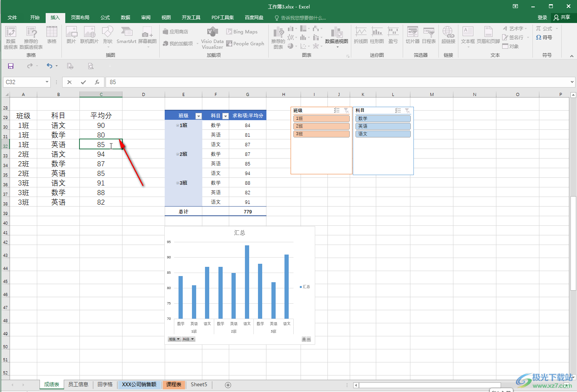Switch to the 页面布局 ribbon tab
The image size is (577, 392).
point(80,18)
